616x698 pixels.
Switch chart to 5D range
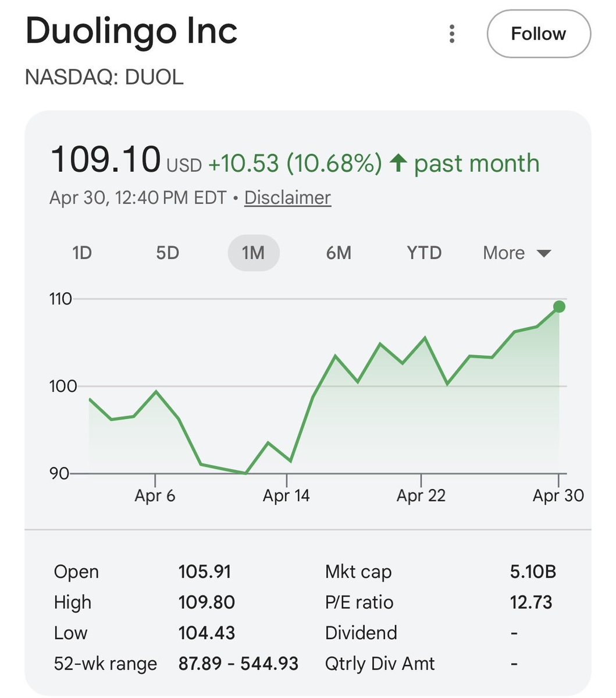coord(168,253)
